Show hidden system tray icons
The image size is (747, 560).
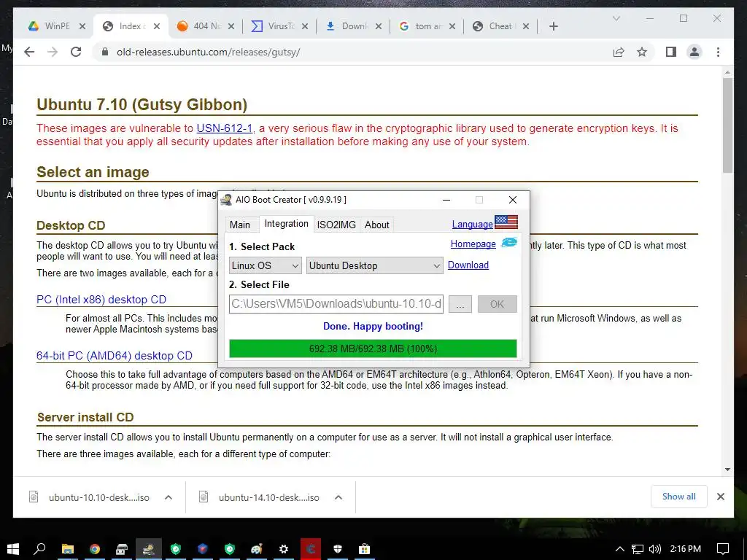point(620,549)
